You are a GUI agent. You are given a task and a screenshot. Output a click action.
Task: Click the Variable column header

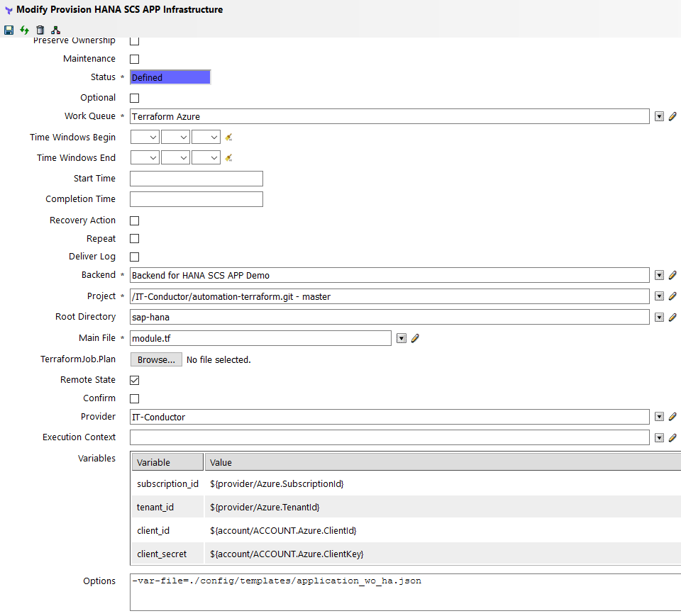pyautogui.click(x=167, y=462)
